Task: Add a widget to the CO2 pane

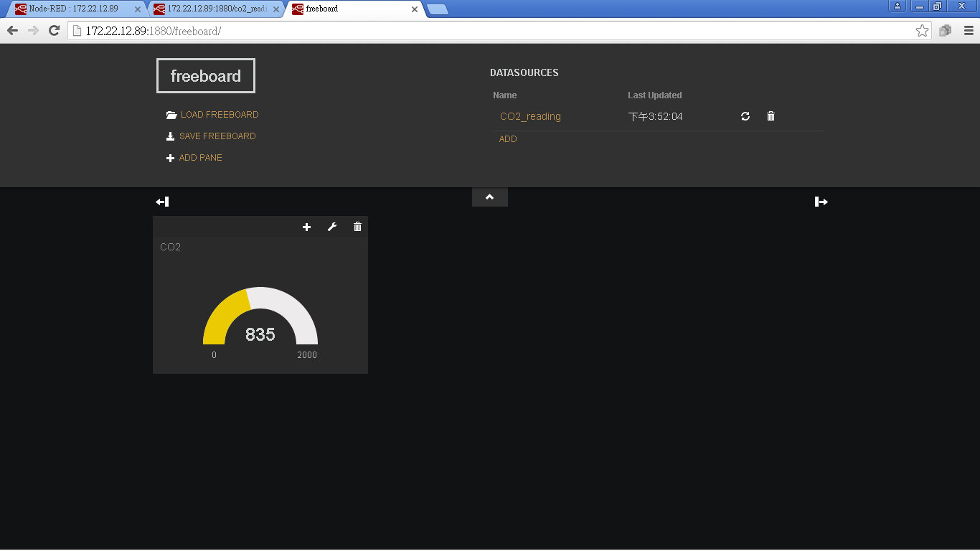Action: tap(307, 227)
